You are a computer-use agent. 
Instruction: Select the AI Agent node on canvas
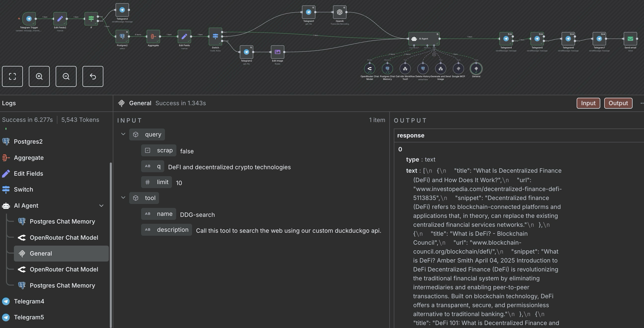424,39
